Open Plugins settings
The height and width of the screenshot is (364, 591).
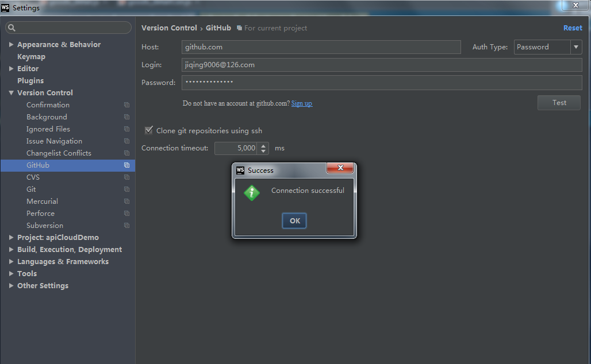point(30,80)
